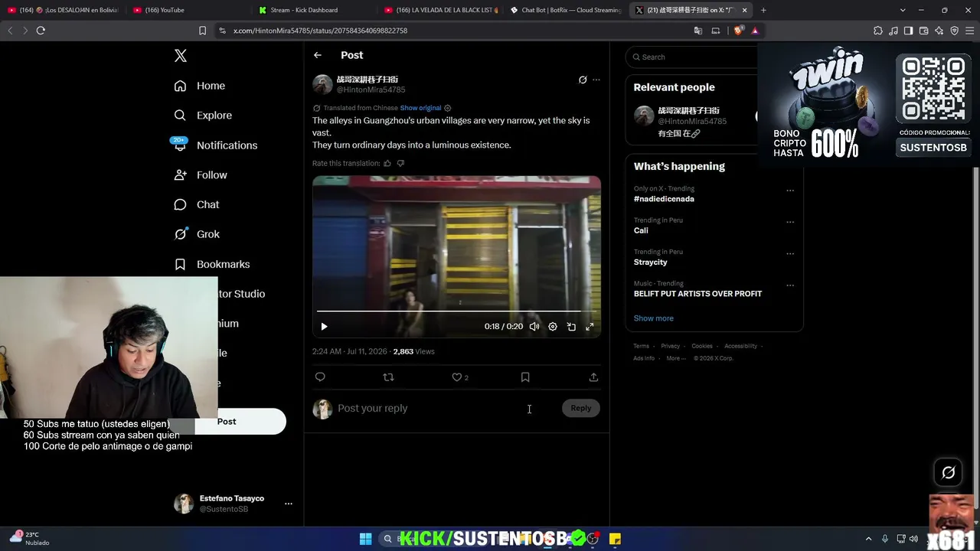The image size is (980, 551).
Task: Open the Accessibility footer link
Action: (x=741, y=346)
